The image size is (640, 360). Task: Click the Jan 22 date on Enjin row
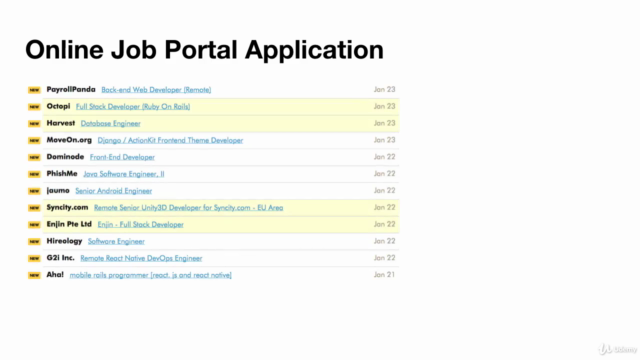click(x=384, y=224)
